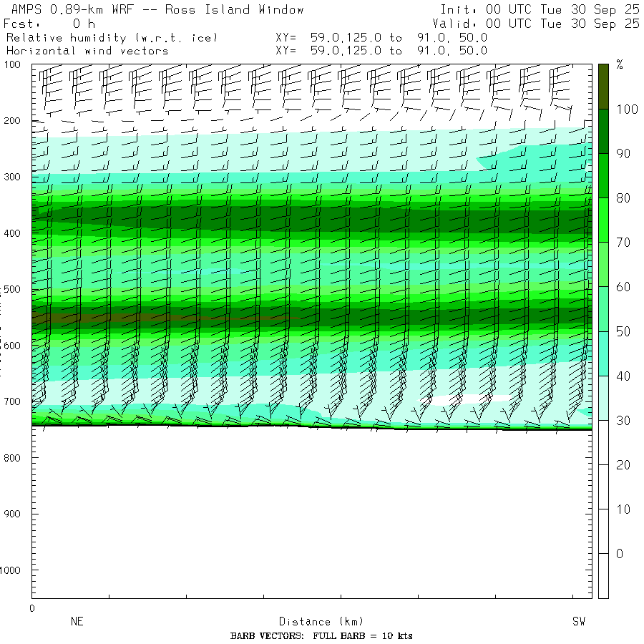Click the '300' pressure axis label
This screenshot has height=644, width=644.
coord(12,177)
